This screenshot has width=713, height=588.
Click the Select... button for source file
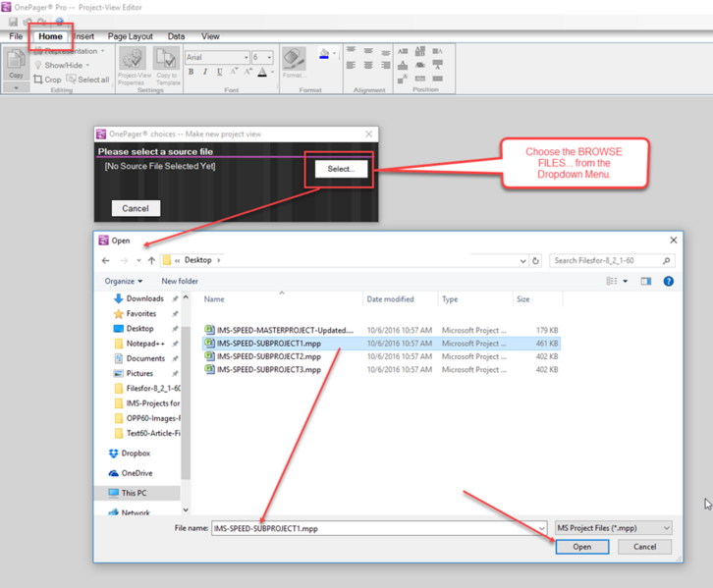point(341,169)
